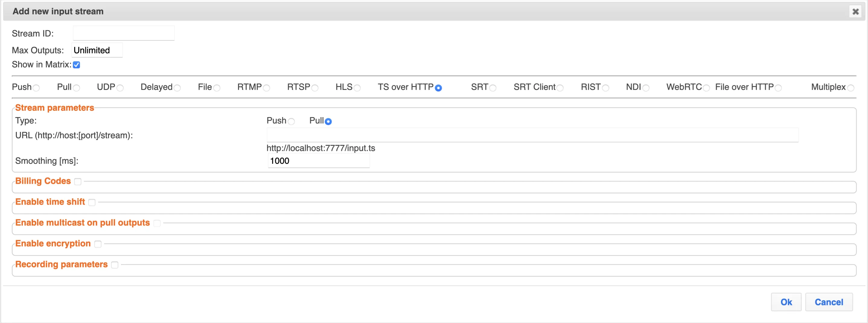Enable the Recording parameters checkbox

click(115, 265)
